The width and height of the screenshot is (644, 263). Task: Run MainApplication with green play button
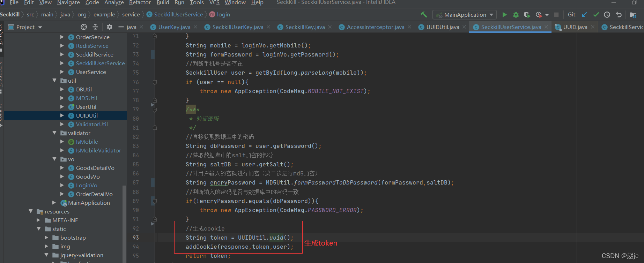[504, 15]
